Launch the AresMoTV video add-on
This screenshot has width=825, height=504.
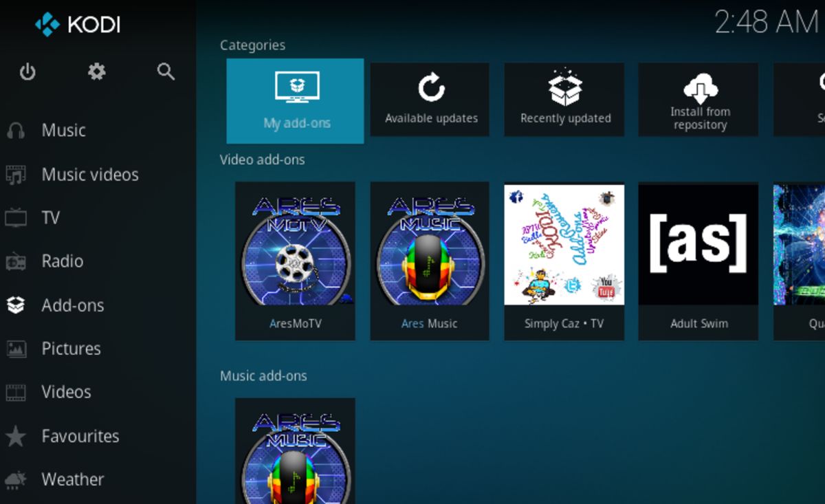[x=295, y=261]
